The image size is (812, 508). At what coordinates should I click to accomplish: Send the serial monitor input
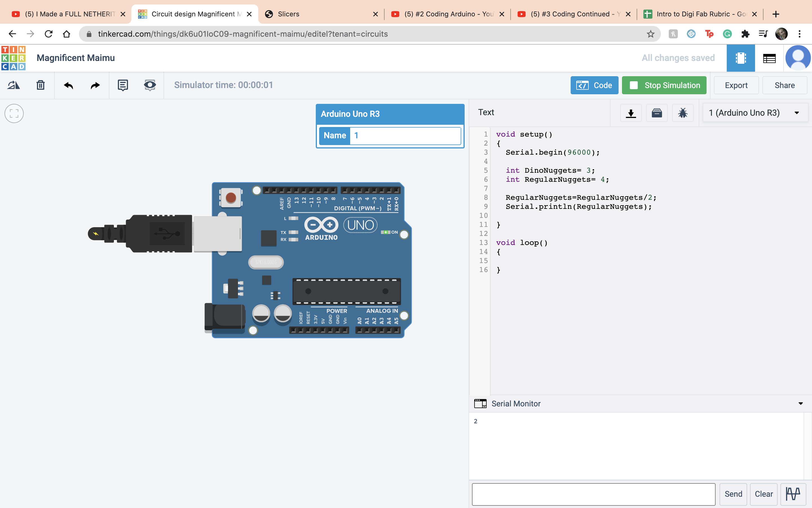(x=733, y=494)
